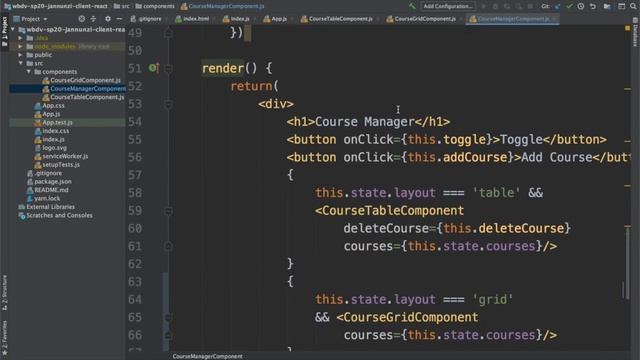Viewport: 640px width, 360px height.
Task: Click the Build project hammer icon
Action: point(412,6)
